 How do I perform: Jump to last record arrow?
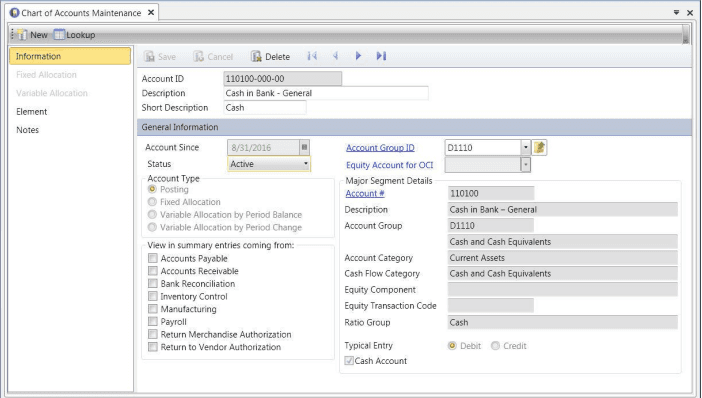[381, 56]
